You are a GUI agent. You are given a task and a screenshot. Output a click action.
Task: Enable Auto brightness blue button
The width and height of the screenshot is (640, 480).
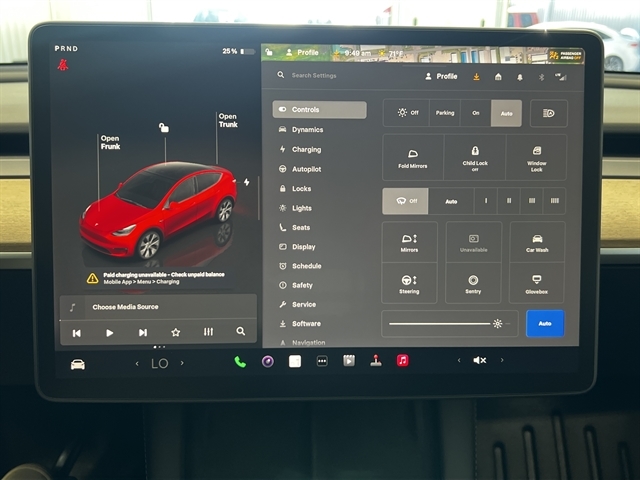[x=545, y=323]
